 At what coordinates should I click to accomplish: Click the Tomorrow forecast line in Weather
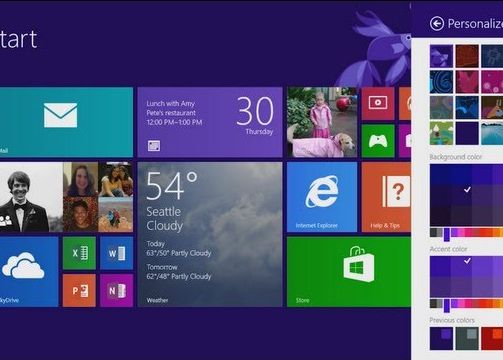179,272
